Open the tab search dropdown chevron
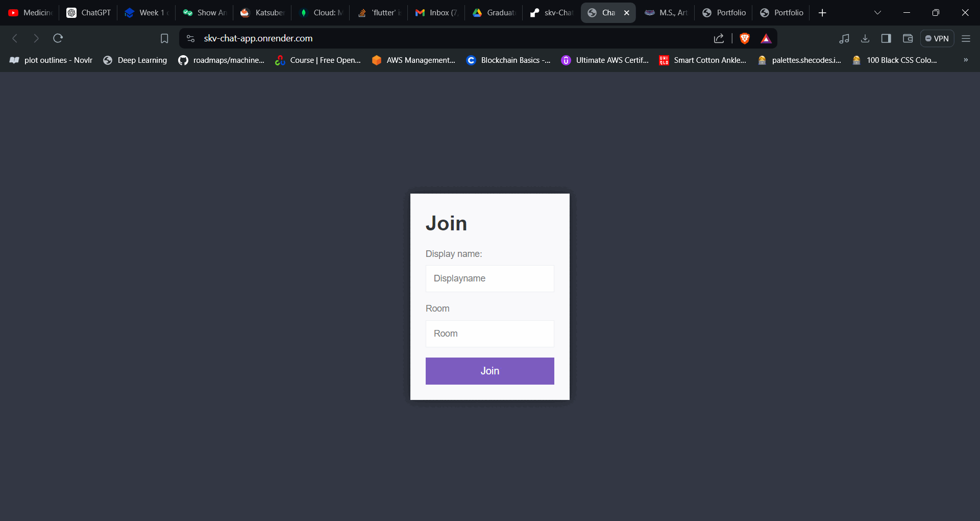Screen dimensions: 980x521 [877, 13]
